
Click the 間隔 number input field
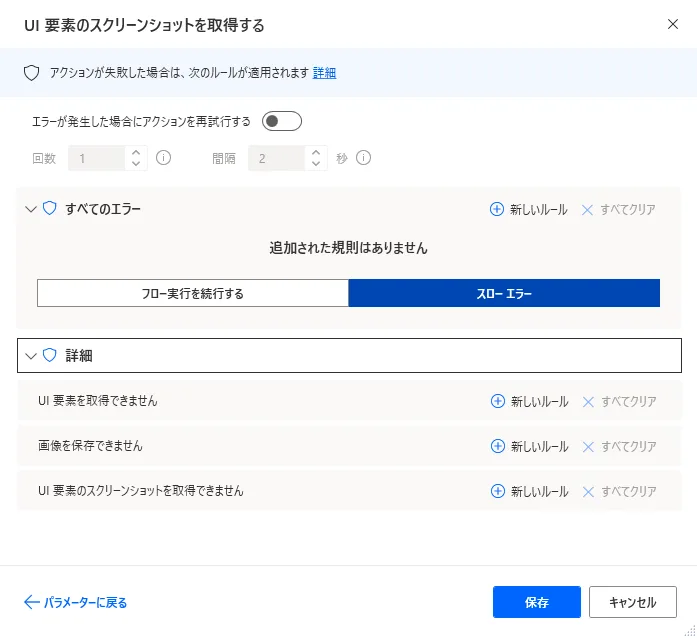pyautogui.click(x=277, y=158)
